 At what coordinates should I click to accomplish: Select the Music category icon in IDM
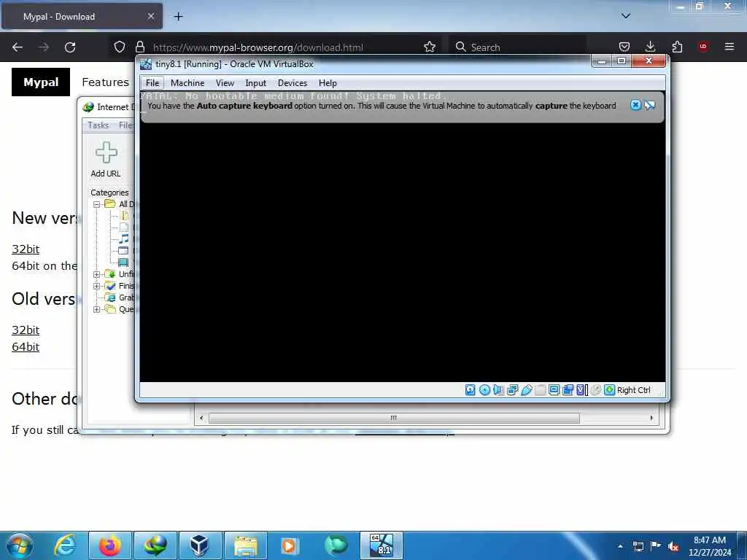click(x=123, y=238)
